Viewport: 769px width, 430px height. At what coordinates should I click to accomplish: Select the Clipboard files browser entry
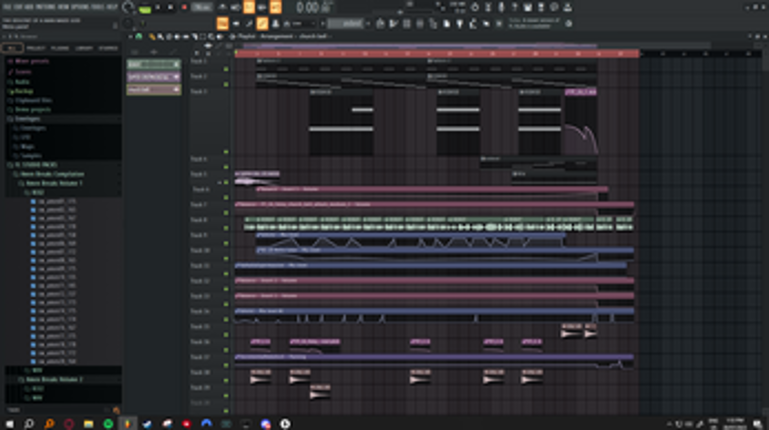click(x=33, y=100)
